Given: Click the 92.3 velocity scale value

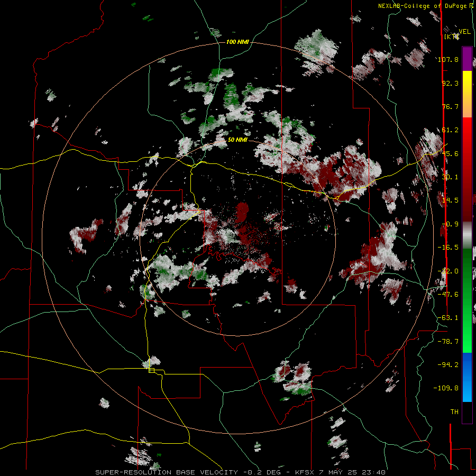Looking at the screenshot, I should pos(450,83).
